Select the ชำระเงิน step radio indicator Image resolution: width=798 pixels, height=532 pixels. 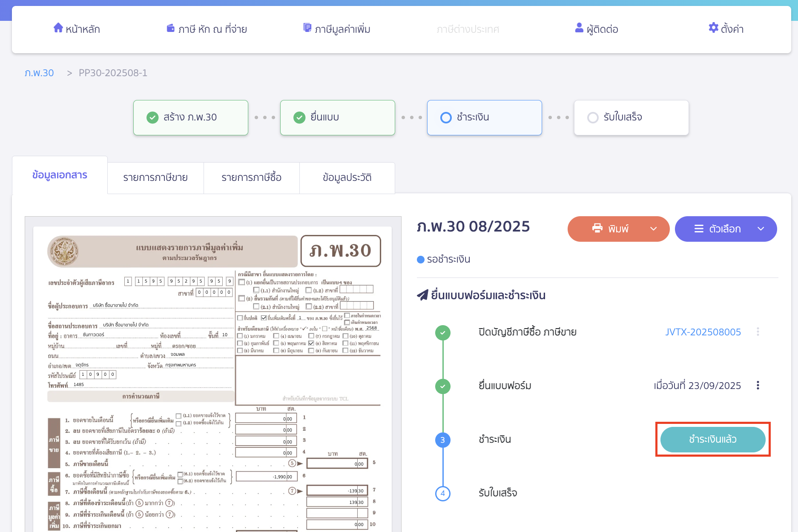[446, 117]
